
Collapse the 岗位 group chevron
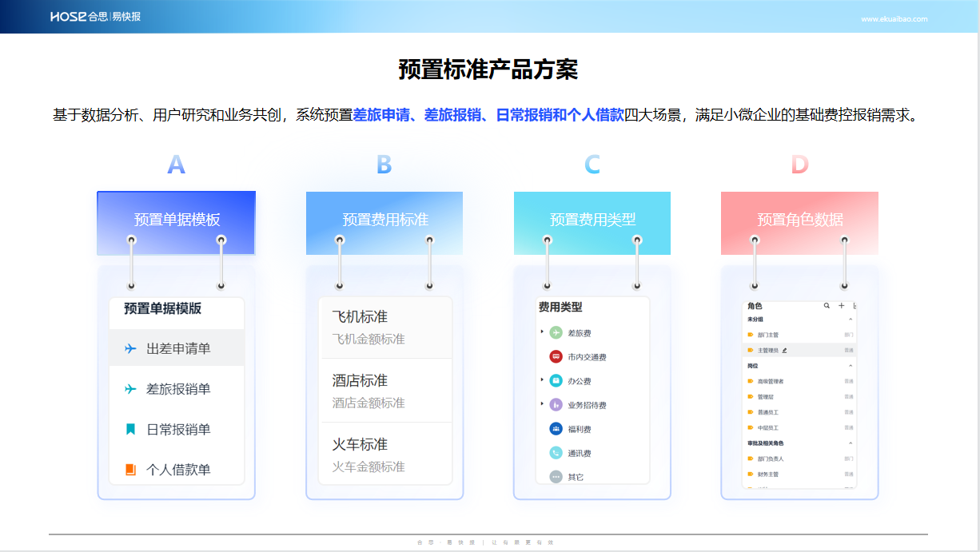[x=851, y=366]
